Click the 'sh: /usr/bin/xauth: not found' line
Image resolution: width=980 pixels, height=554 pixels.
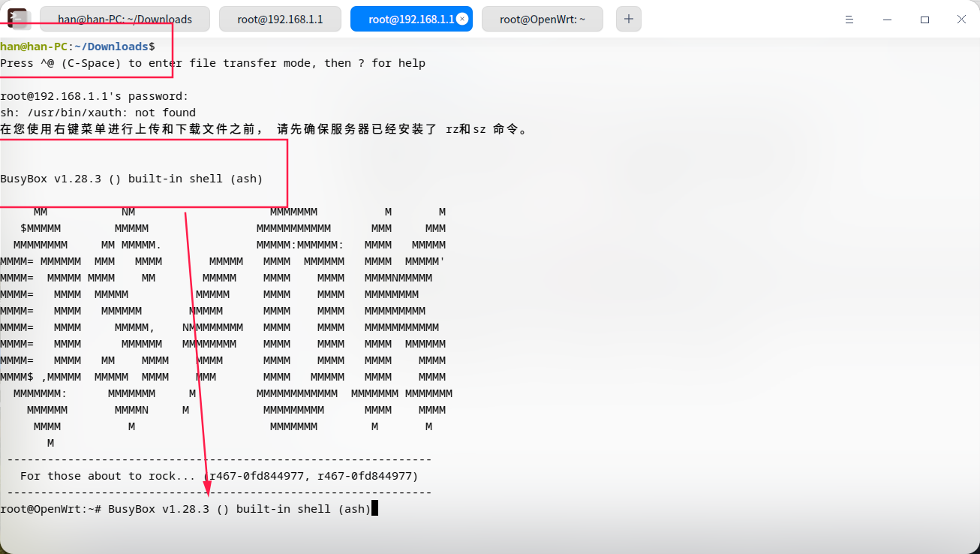[x=98, y=113]
